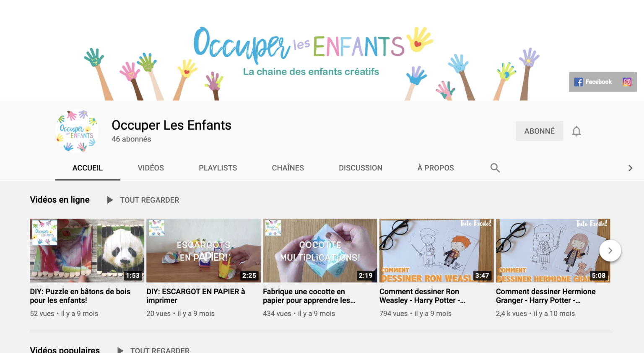Switch to the VIDÉOS tab
The image size is (644, 353).
click(x=151, y=168)
